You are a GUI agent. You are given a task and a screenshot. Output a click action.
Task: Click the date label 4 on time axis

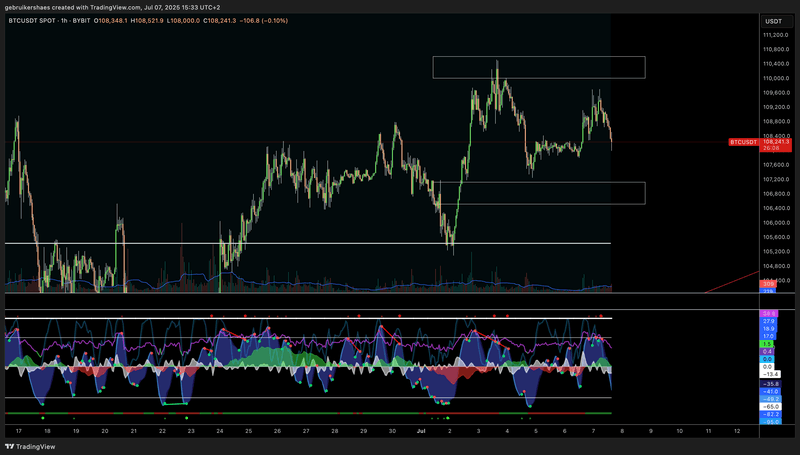[x=507, y=431]
